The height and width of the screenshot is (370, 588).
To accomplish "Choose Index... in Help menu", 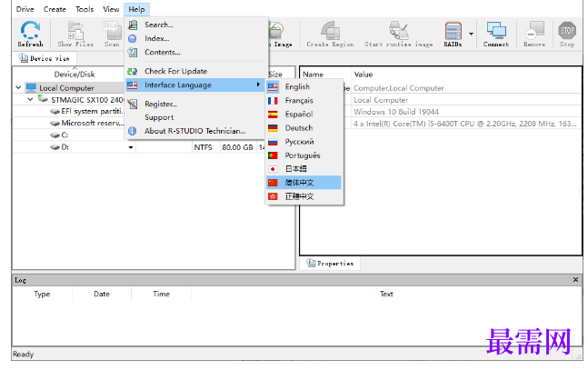I will [x=196, y=39].
